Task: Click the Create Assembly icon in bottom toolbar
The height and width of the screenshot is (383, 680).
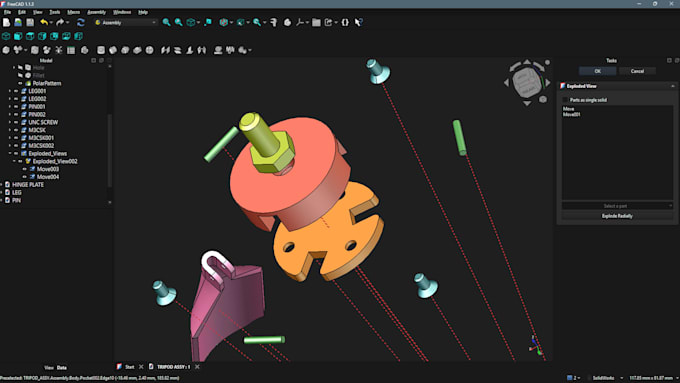Action: (6, 50)
